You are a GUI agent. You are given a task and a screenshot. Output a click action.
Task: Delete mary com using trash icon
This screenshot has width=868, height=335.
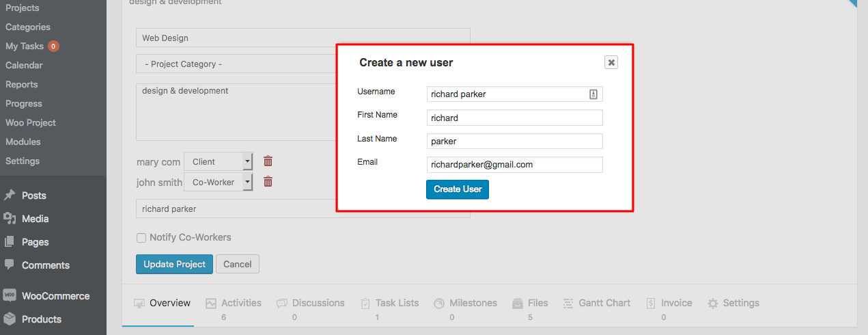(268, 161)
